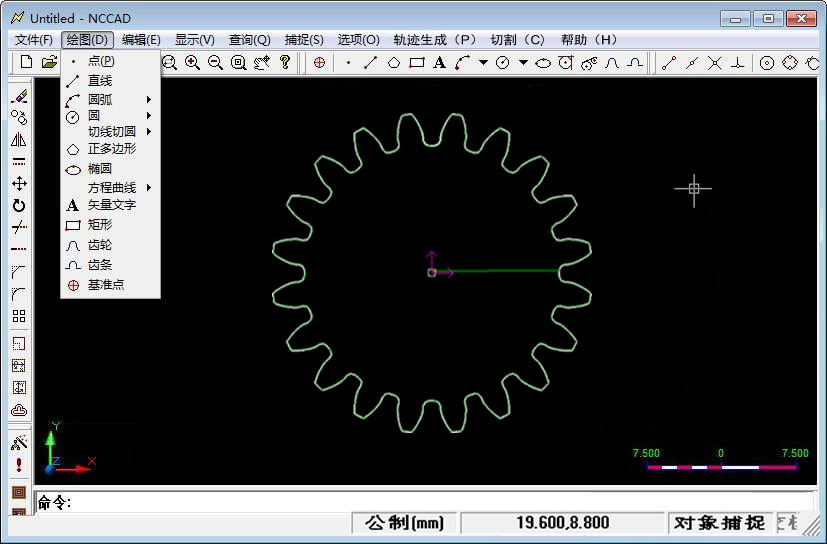Open the circle tool dropdown arrow in toolbar

(x=522, y=62)
